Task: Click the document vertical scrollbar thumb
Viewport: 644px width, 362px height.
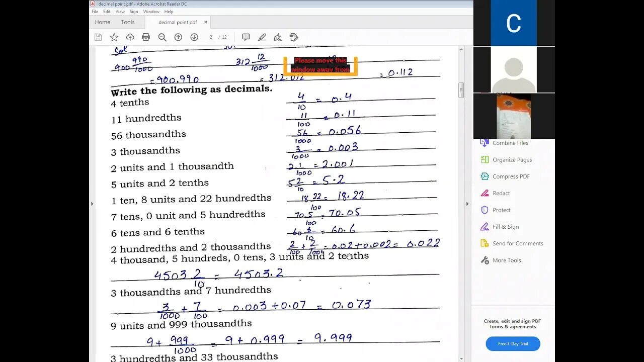Action: point(461,90)
